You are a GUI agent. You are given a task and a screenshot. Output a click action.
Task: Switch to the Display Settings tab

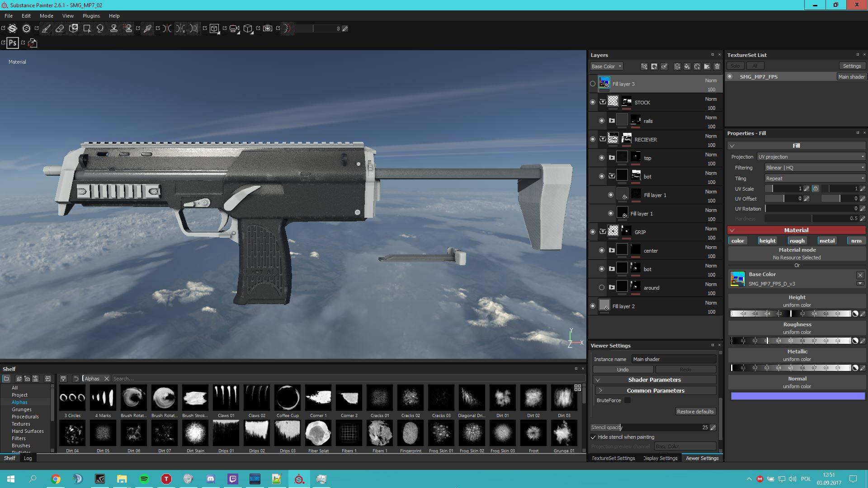(660, 458)
